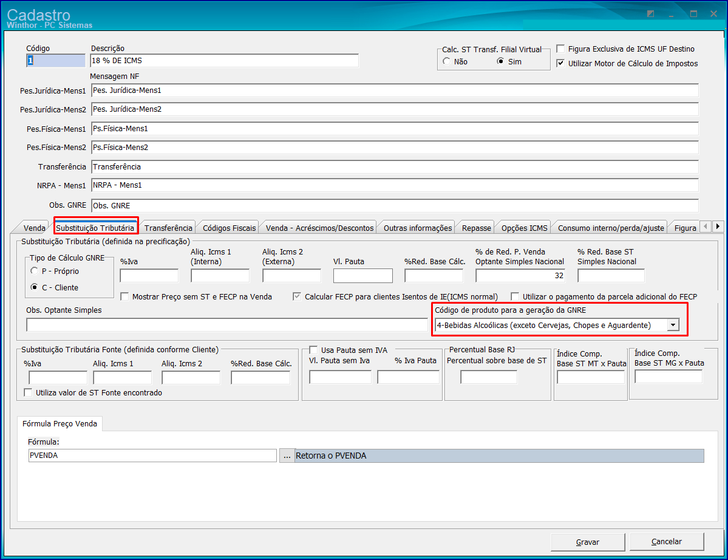Screen dimensions: 728x560
Task: Enable Mostrar Preço sem ST e FECP na Venda
Action: click(124, 296)
